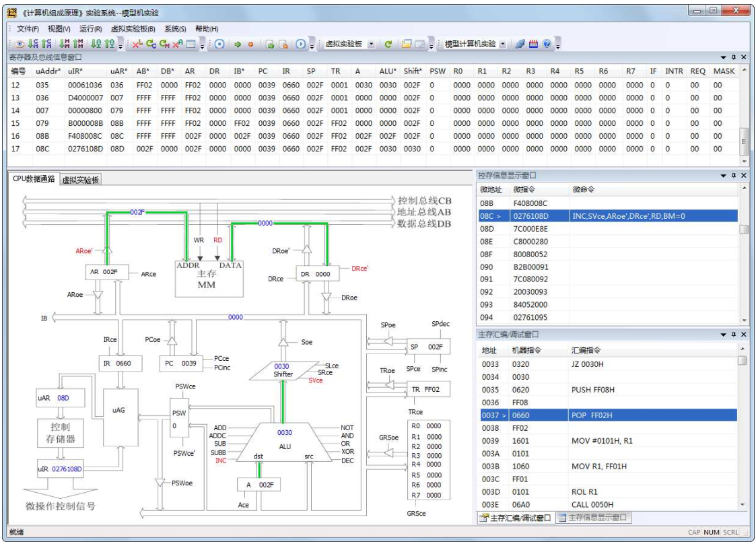Click the green arrow run icon
Screen dimensions: 756x546
[238, 44]
